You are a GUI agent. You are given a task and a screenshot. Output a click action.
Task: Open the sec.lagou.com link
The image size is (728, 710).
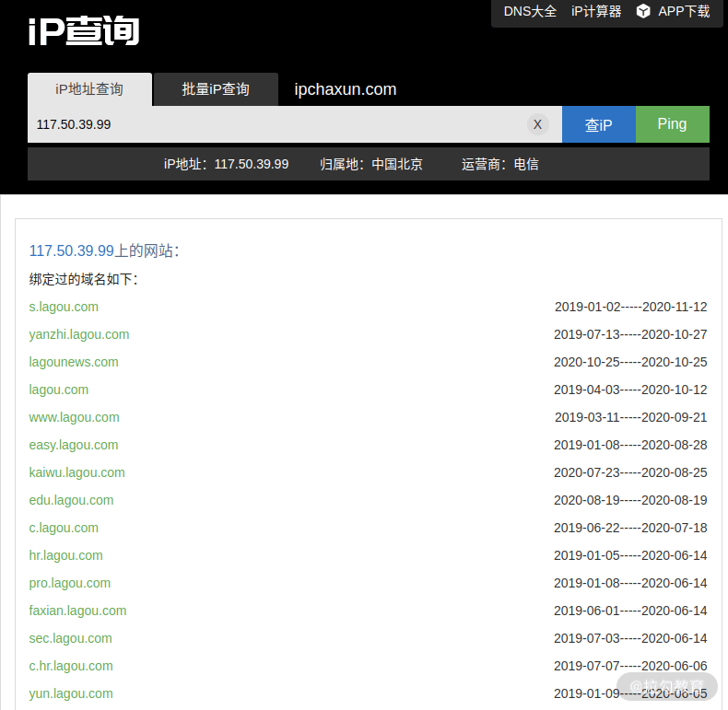pyautogui.click(x=71, y=638)
